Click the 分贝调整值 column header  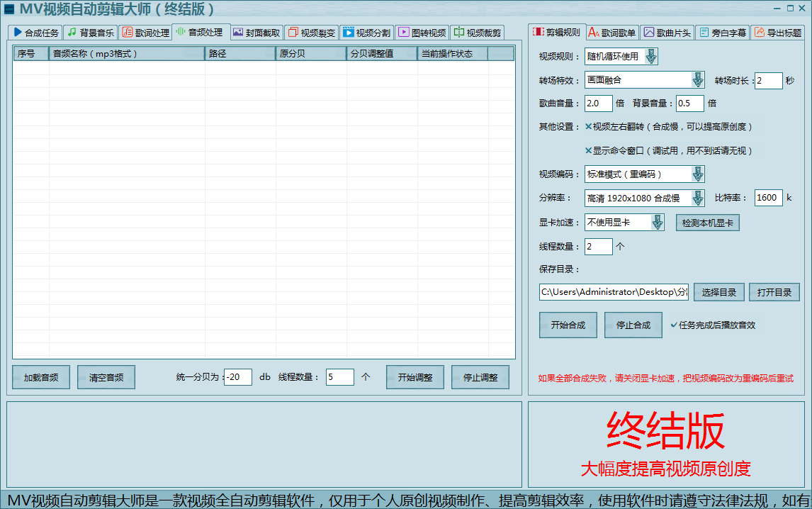(x=382, y=53)
